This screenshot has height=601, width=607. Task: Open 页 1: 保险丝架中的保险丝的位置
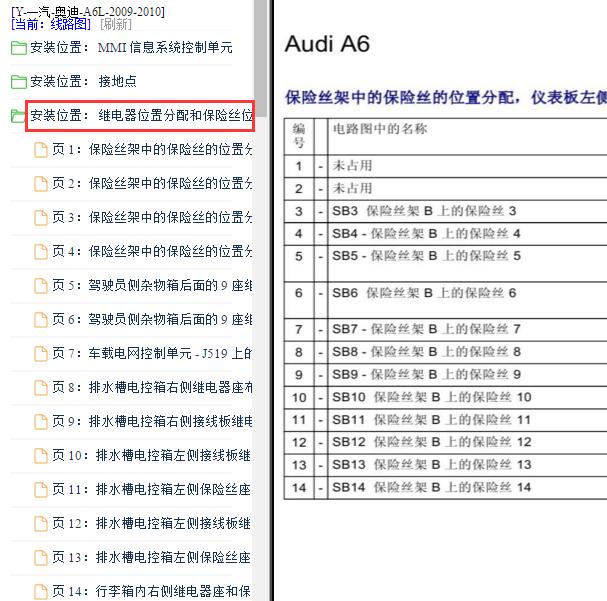tap(152, 149)
